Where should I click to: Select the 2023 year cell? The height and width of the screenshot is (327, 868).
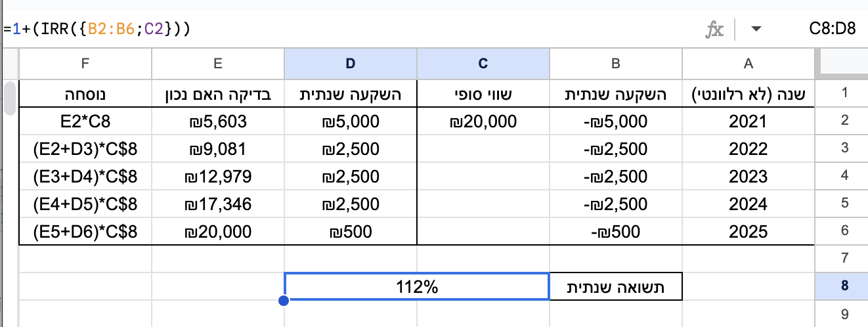coord(748,176)
